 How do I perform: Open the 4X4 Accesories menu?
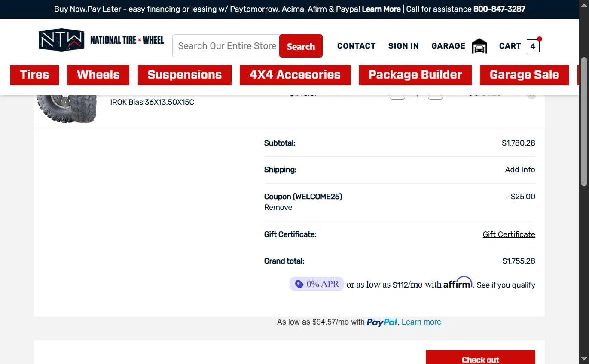pyautogui.click(x=295, y=75)
